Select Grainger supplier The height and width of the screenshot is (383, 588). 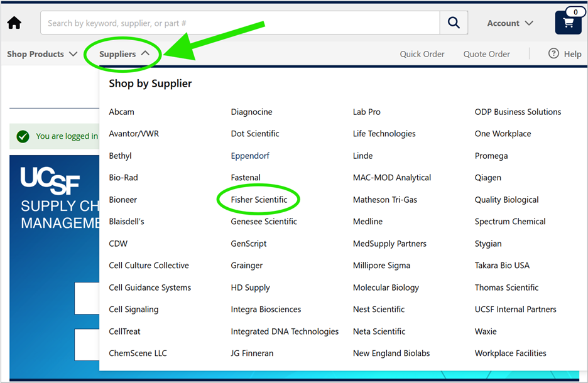[247, 265]
